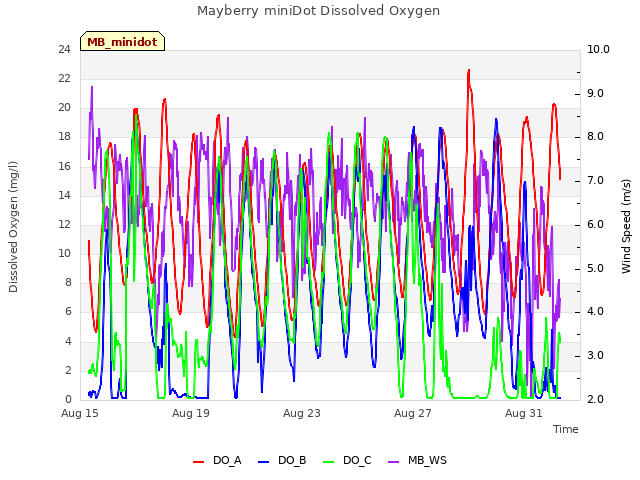Click the red DO_A legend swatch
The width and height of the screenshot is (640, 480).
[198, 462]
